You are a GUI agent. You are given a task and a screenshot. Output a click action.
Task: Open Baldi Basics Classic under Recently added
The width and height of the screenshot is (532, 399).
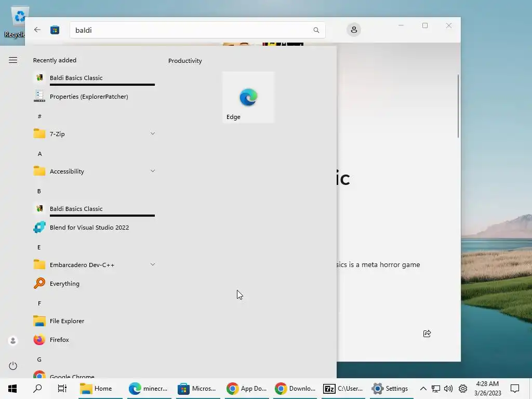[94, 78]
